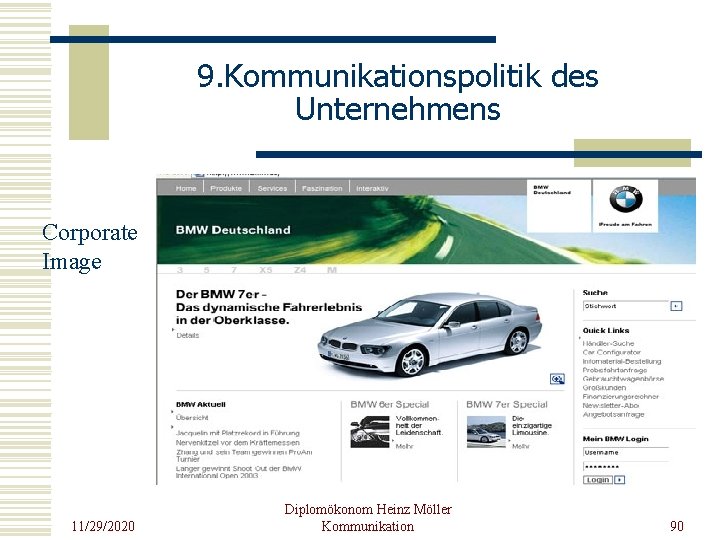Open Infomaterial-Bestellung quick link
The image size is (720, 540).
(x=622, y=361)
